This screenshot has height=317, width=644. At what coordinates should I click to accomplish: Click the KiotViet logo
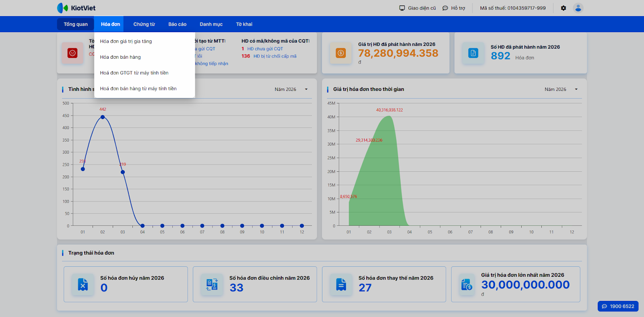tap(76, 8)
